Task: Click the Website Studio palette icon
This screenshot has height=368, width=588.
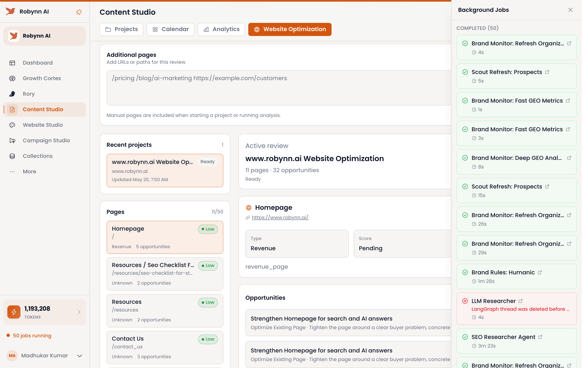Action: pyautogui.click(x=12, y=125)
